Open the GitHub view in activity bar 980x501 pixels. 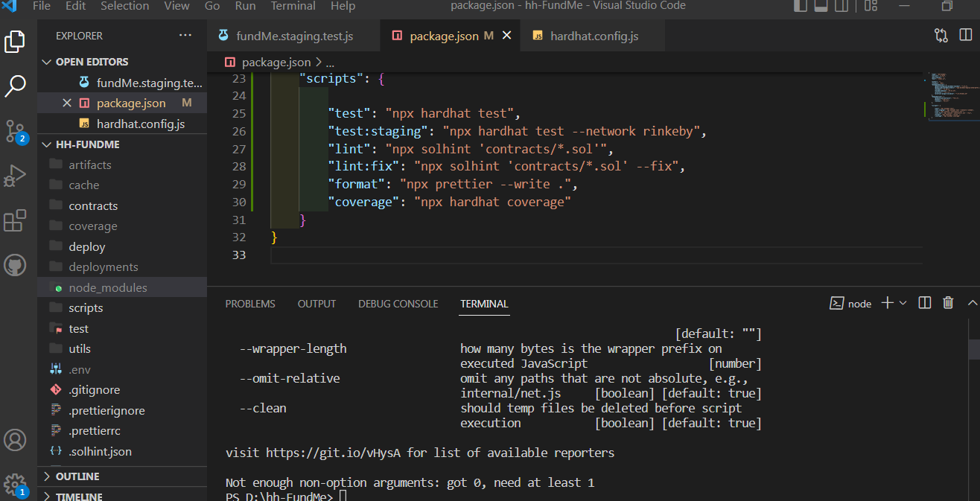point(15,265)
